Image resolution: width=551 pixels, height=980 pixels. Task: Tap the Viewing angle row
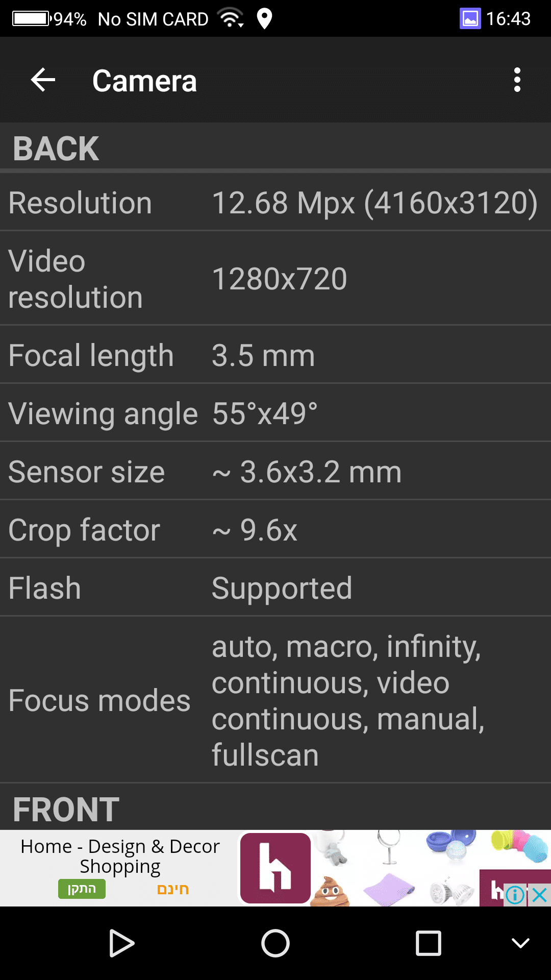[275, 413]
